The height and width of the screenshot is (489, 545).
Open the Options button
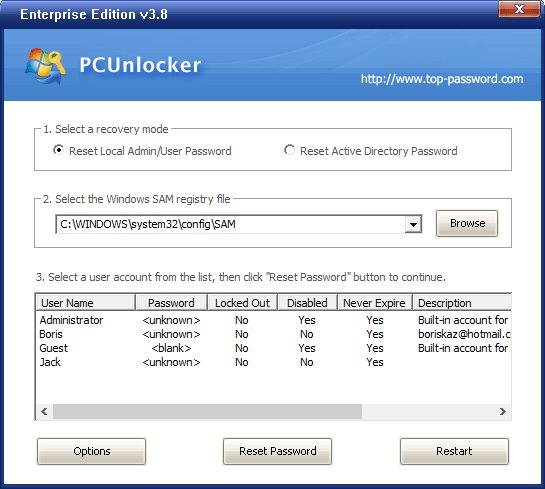coord(91,451)
